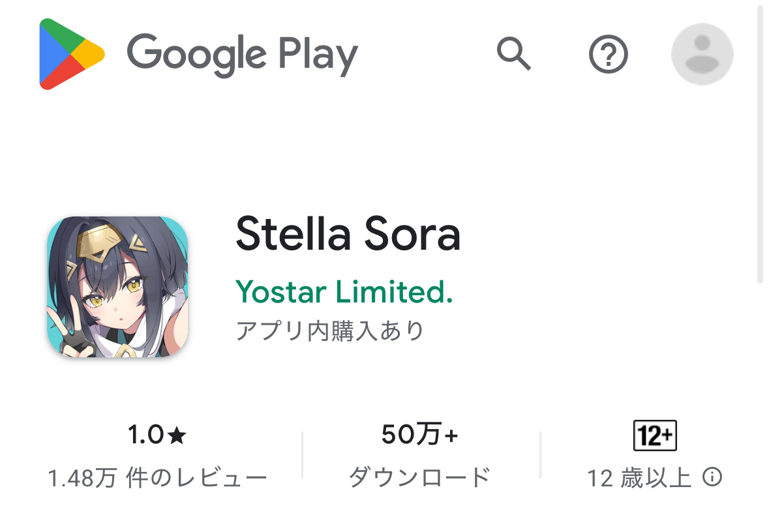
Task: Click the 12 歳以上 age rating text
Action: [x=639, y=479]
